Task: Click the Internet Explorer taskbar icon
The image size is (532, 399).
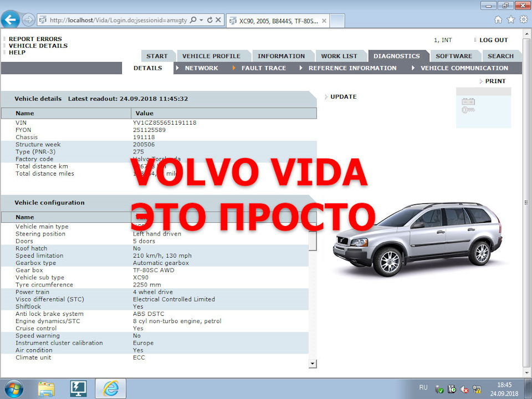Action: click(x=110, y=388)
